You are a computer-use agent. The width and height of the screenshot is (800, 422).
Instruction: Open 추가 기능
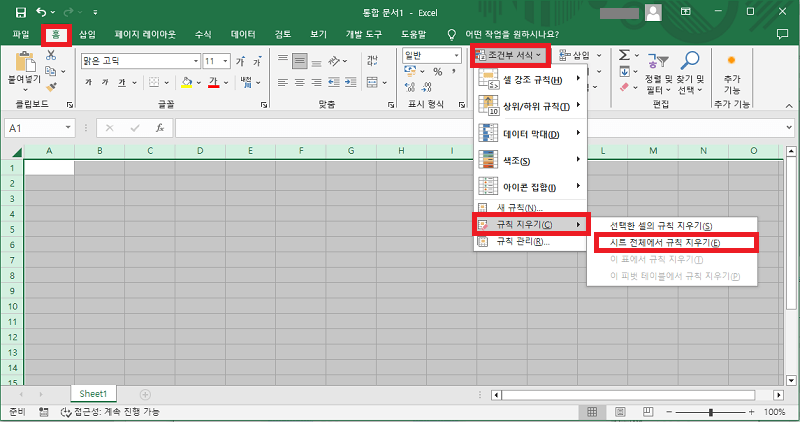click(732, 73)
